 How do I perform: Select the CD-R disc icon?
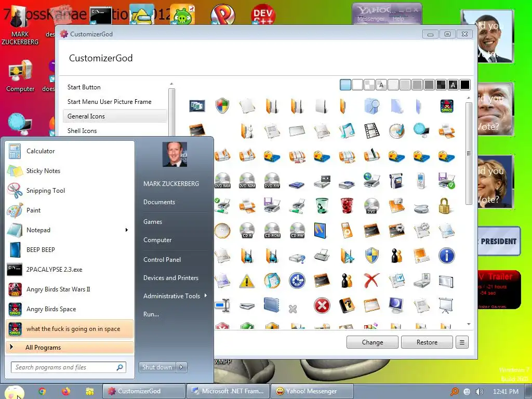pyautogui.click(x=247, y=231)
